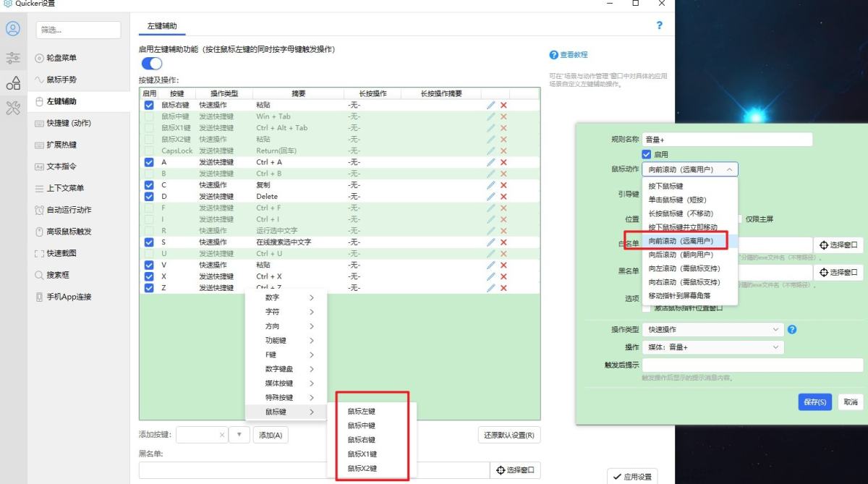Viewport: 868px width, 484px height.
Task: Click the blue question mark help icon at top
Action: (x=659, y=25)
